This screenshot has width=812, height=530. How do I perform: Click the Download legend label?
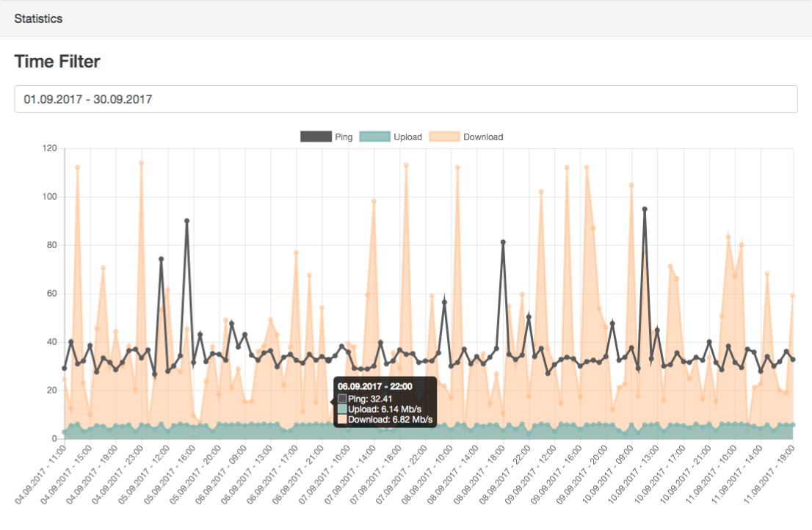[x=483, y=137]
